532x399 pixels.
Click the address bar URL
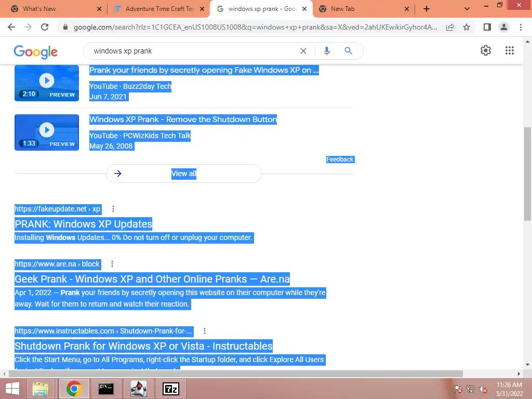click(x=255, y=27)
